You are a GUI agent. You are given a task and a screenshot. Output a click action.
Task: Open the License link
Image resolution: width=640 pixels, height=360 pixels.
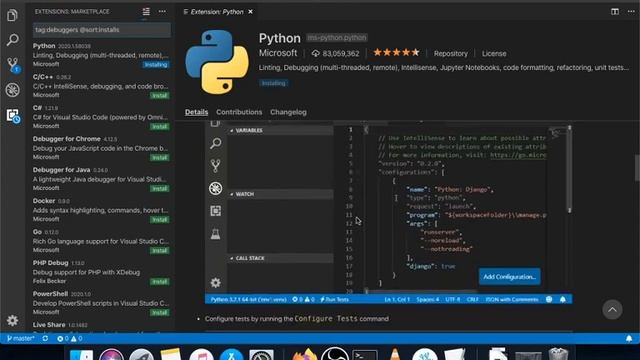(494, 53)
